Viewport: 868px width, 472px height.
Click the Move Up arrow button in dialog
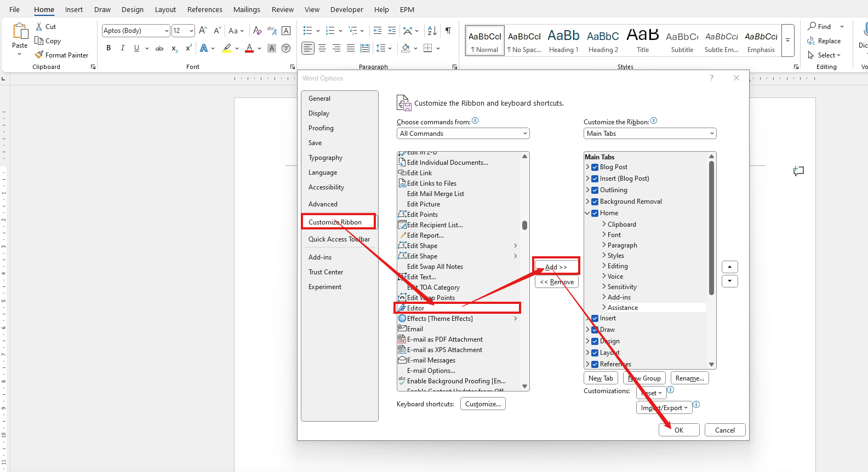[730, 267]
